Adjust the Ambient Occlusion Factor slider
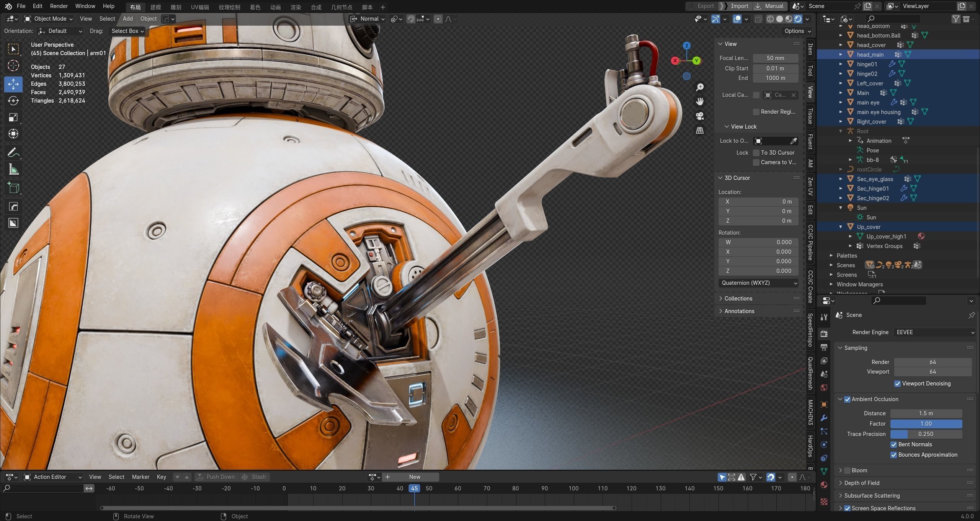This screenshot has height=521, width=980. tap(926, 424)
